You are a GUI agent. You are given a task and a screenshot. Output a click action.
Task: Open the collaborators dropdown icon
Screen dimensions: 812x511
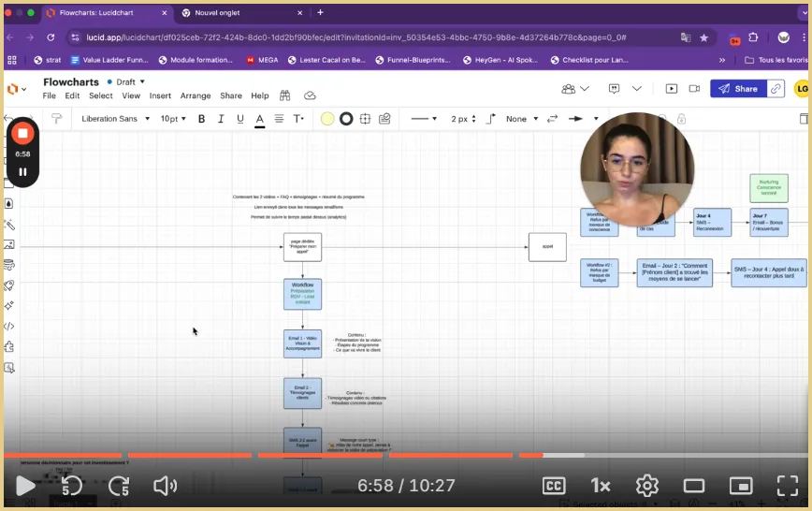pyautogui.click(x=575, y=89)
